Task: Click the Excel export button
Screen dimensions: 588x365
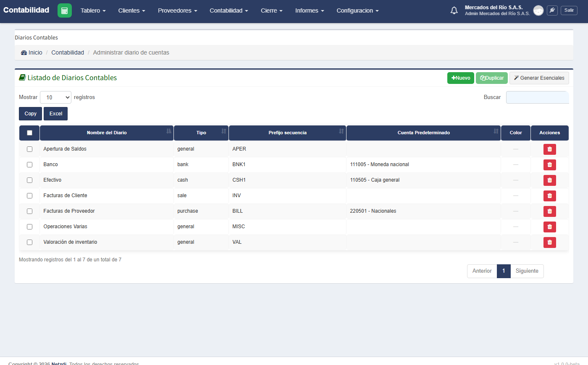Action: coord(56,114)
